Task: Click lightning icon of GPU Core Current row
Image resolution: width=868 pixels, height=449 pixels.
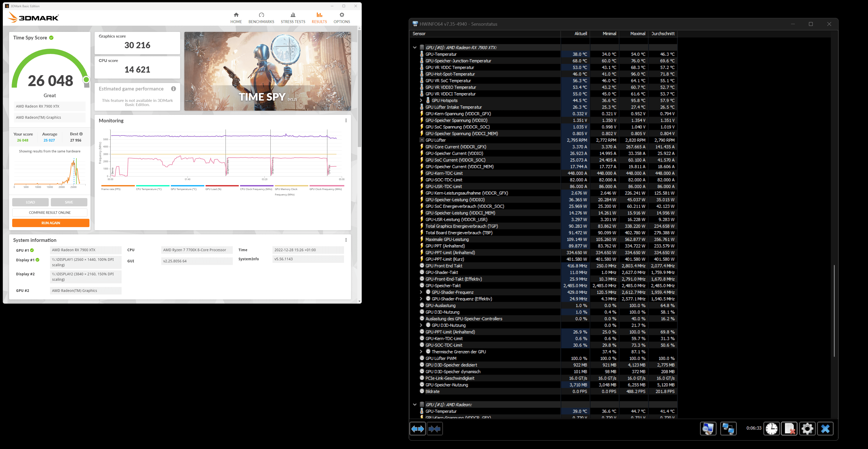Action: coord(422,146)
